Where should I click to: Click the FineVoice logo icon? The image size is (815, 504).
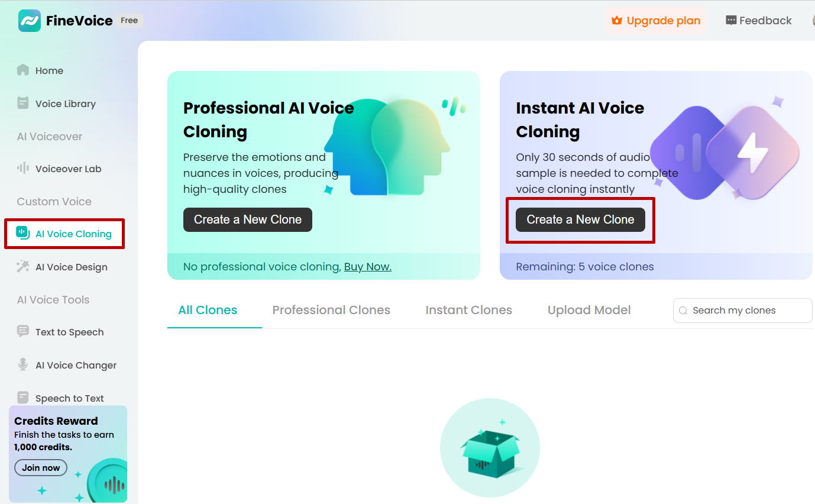(x=30, y=21)
